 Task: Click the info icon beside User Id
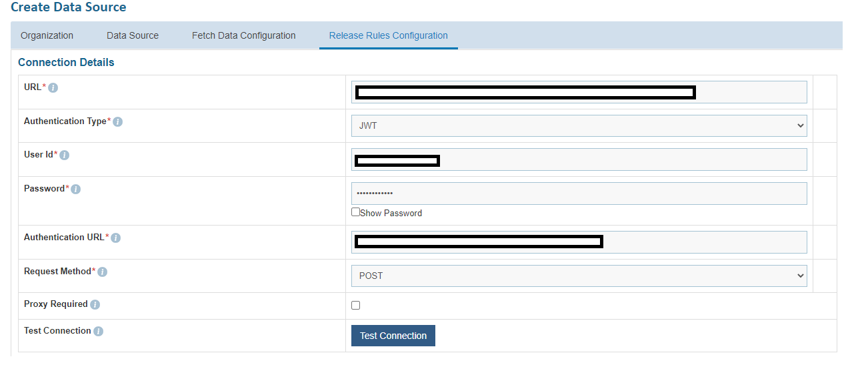pyautogui.click(x=65, y=155)
